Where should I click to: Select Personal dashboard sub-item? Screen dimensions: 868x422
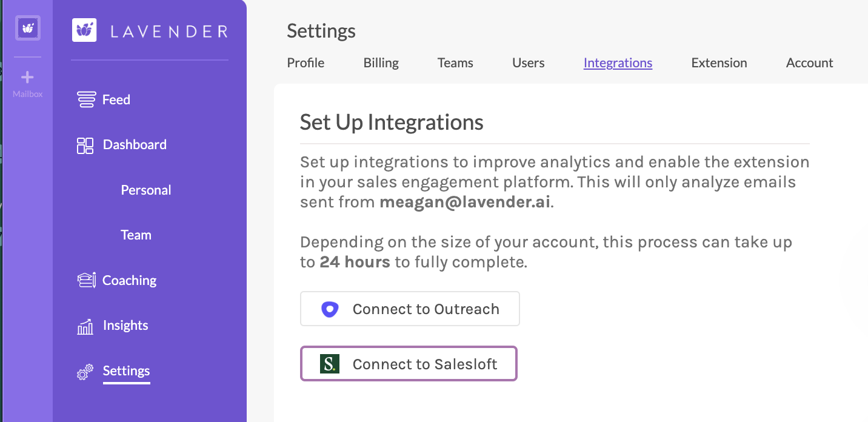click(146, 190)
